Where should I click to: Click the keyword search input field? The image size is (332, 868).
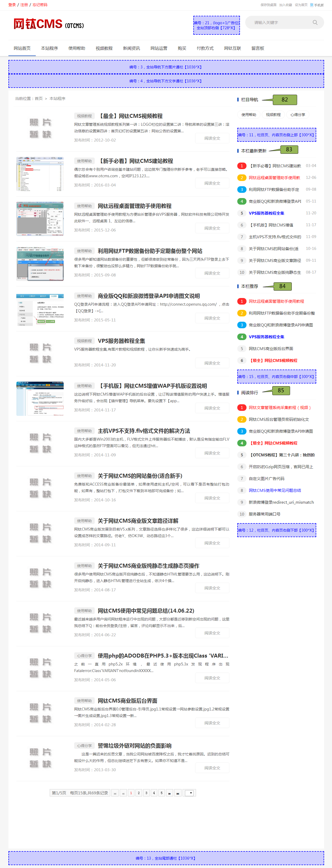click(x=280, y=23)
